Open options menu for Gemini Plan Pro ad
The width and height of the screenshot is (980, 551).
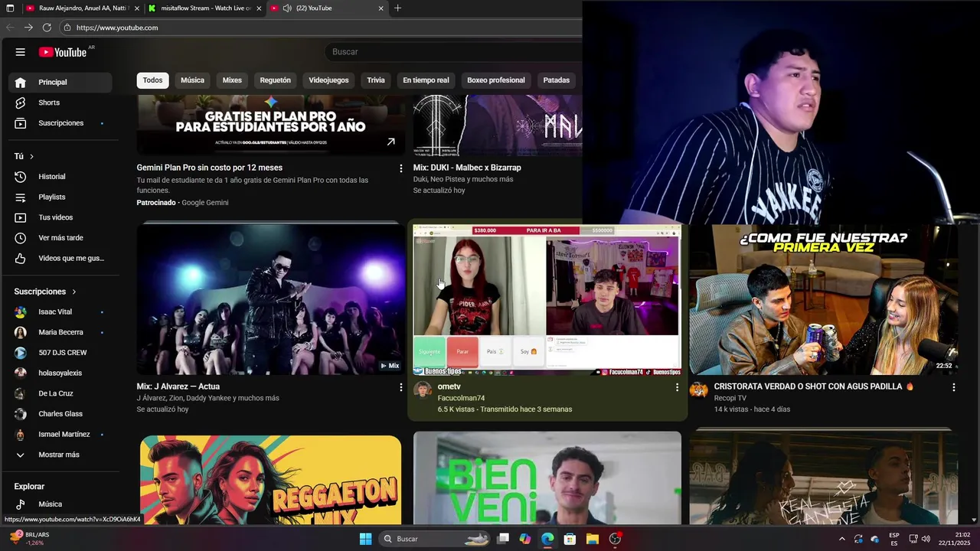pyautogui.click(x=400, y=168)
